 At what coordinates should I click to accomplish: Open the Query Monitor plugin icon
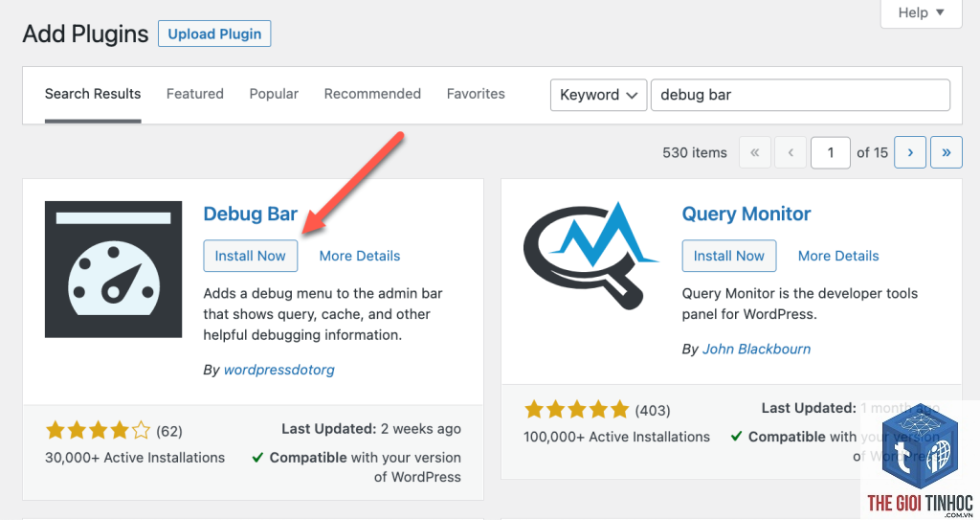point(591,256)
